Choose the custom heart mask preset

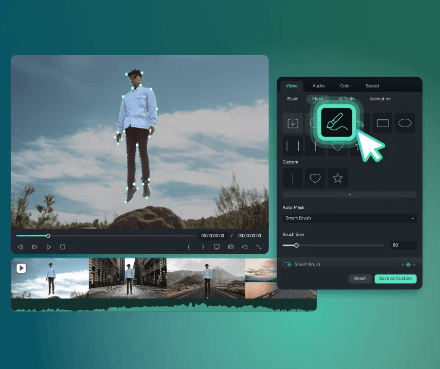coord(315,178)
